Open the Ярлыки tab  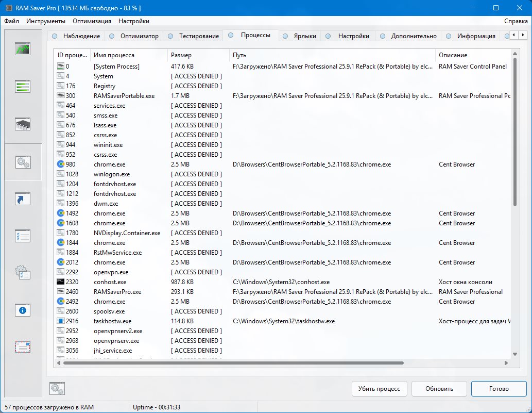[x=305, y=36]
